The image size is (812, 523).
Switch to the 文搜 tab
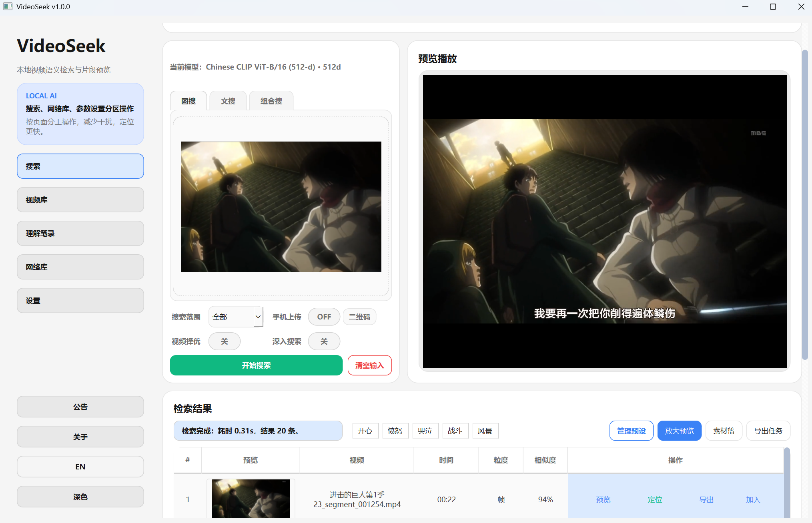coord(228,101)
